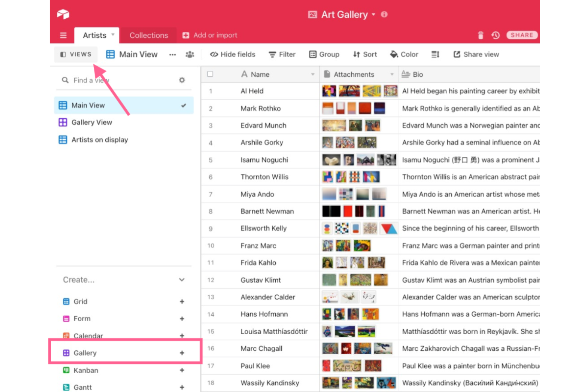
Task: Click Add or import
Action: point(210,35)
